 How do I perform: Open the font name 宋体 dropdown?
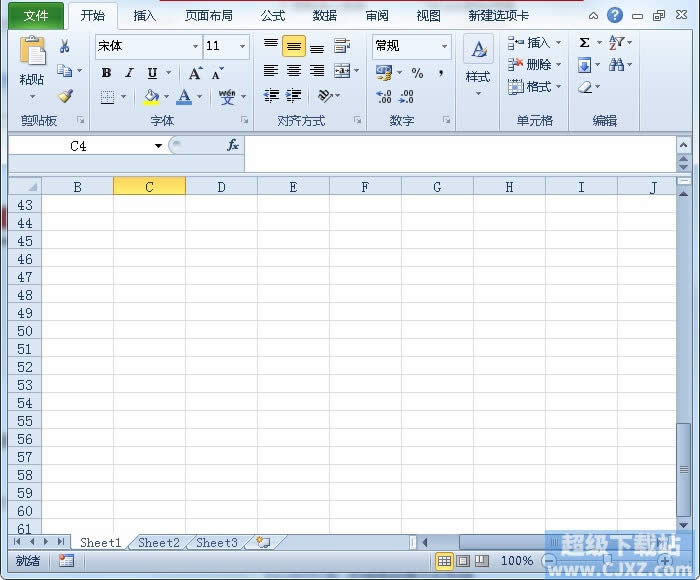point(195,46)
